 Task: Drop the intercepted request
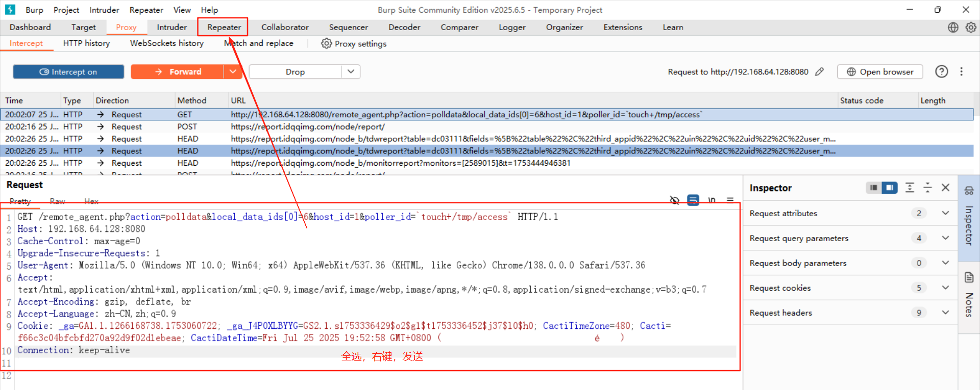(x=295, y=72)
